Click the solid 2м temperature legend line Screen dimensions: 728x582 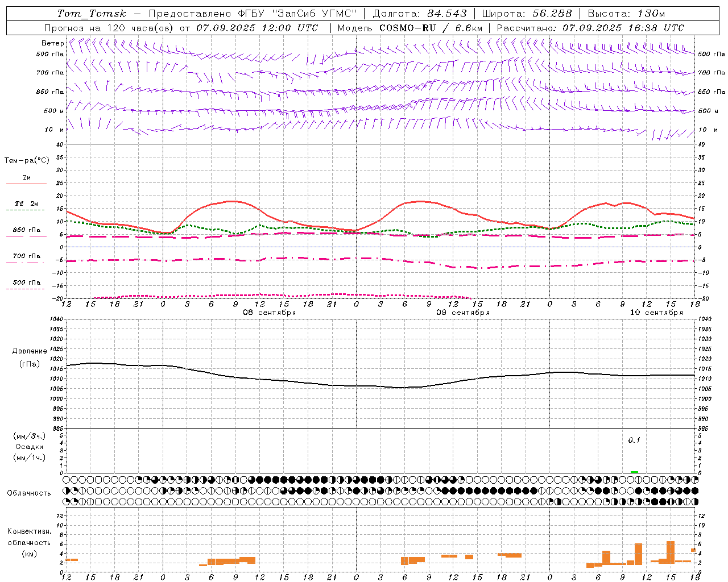pos(26,184)
